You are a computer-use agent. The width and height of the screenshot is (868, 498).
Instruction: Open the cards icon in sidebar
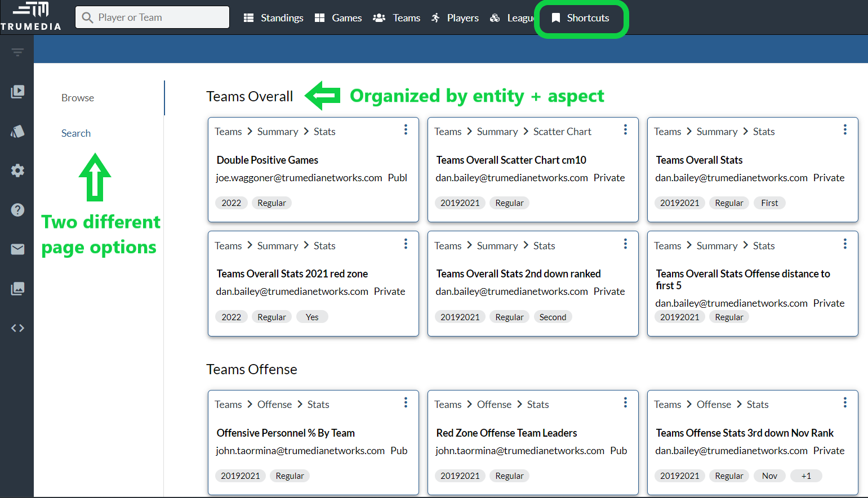[17, 131]
